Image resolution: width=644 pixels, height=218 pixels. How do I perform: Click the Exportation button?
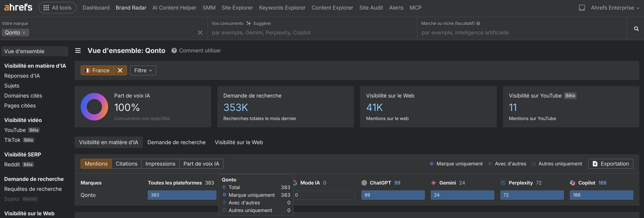click(611, 164)
